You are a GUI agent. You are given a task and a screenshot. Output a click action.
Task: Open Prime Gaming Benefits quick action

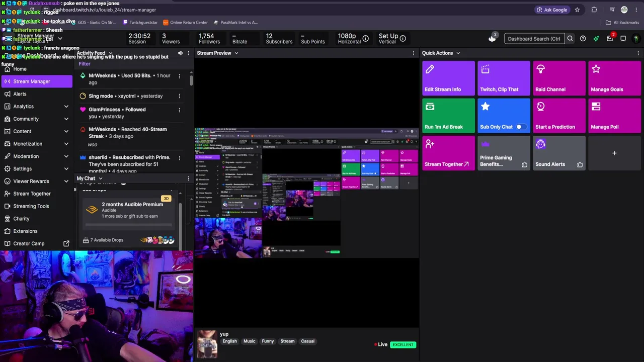pos(504,153)
